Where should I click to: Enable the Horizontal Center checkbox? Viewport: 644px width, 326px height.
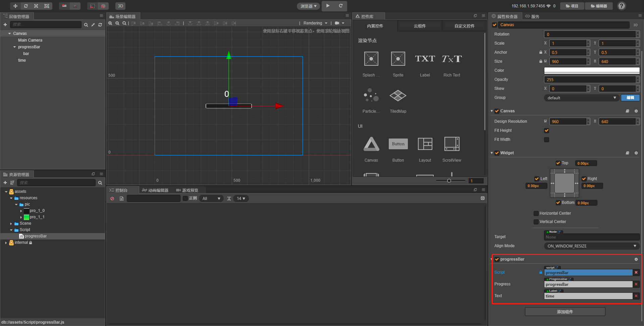pos(536,213)
